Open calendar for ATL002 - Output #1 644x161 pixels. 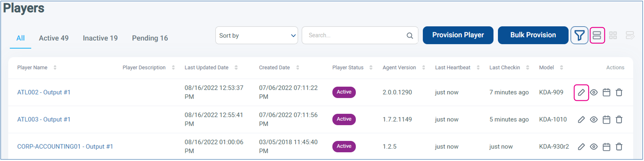[x=606, y=93]
